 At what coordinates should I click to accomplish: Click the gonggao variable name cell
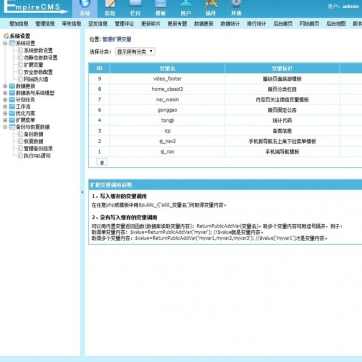click(x=167, y=110)
